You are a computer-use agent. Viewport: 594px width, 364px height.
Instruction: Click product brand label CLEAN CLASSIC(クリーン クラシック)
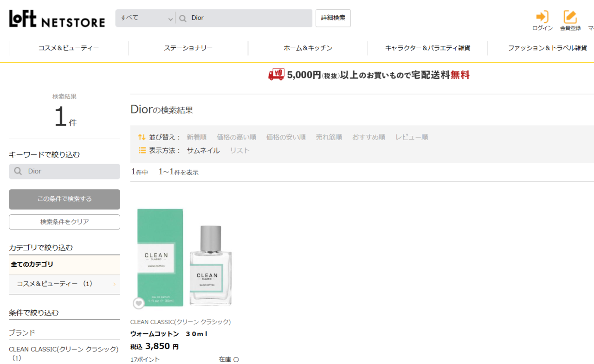click(181, 322)
